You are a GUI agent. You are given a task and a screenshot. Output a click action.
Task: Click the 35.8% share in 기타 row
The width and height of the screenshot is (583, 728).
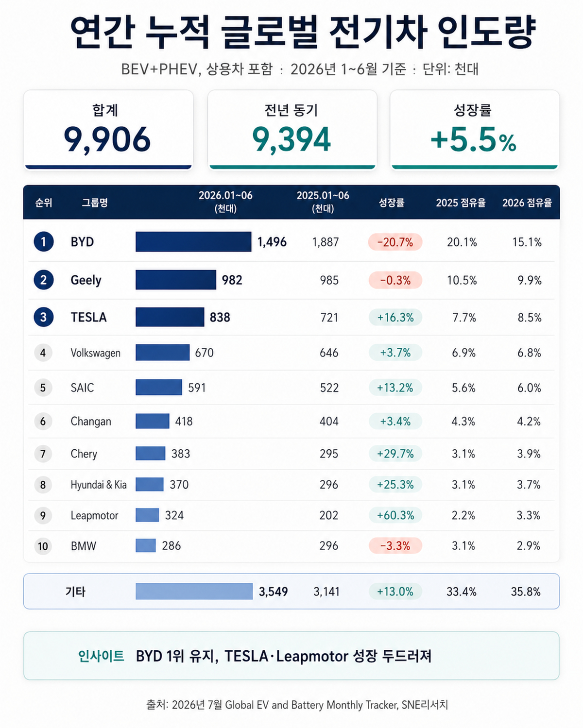click(x=526, y=592)
